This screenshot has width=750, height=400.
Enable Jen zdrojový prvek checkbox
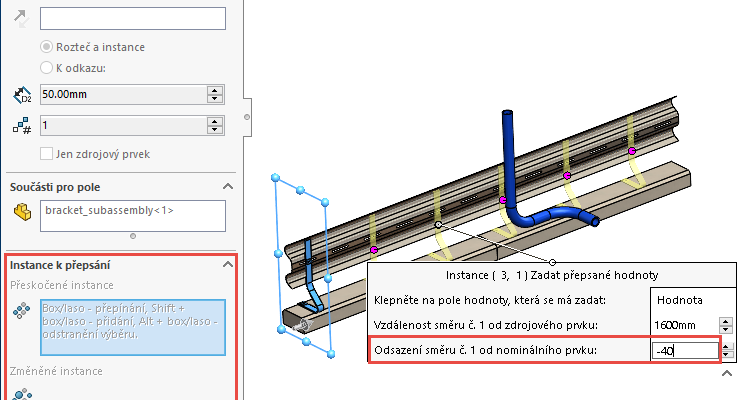[46, 154]
